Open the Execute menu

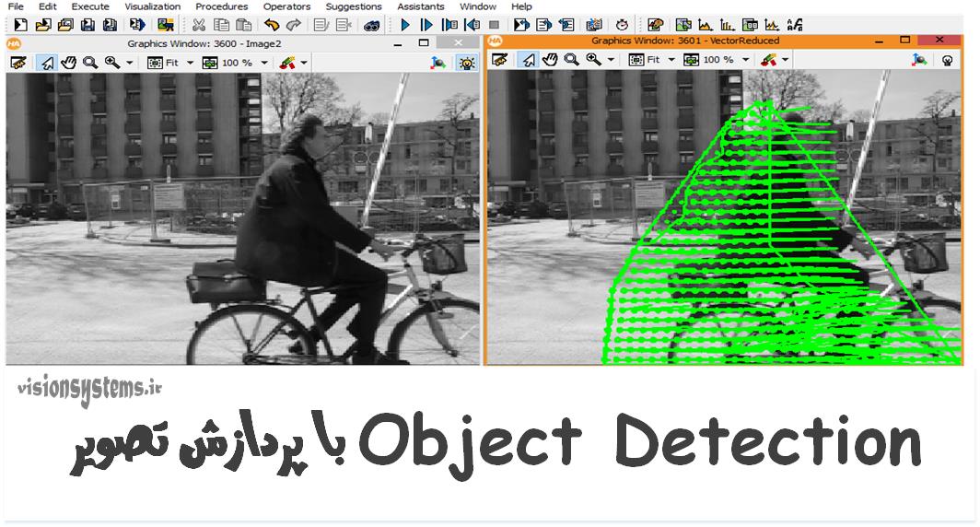(x=90, y=6)
